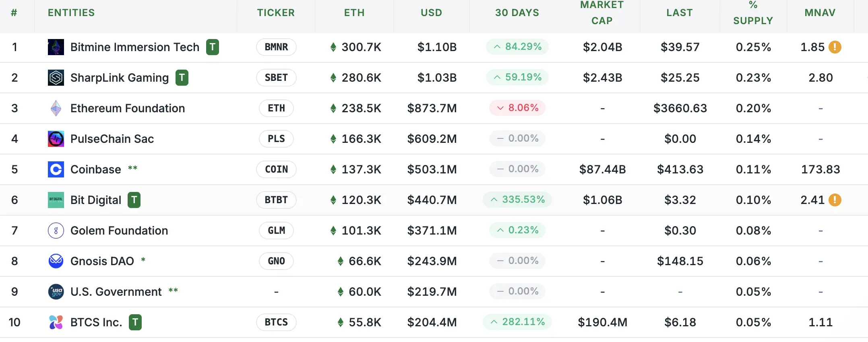Click the Gnosis DAO owl logo
Screen dimensions: 868x342
coord(56,261)
